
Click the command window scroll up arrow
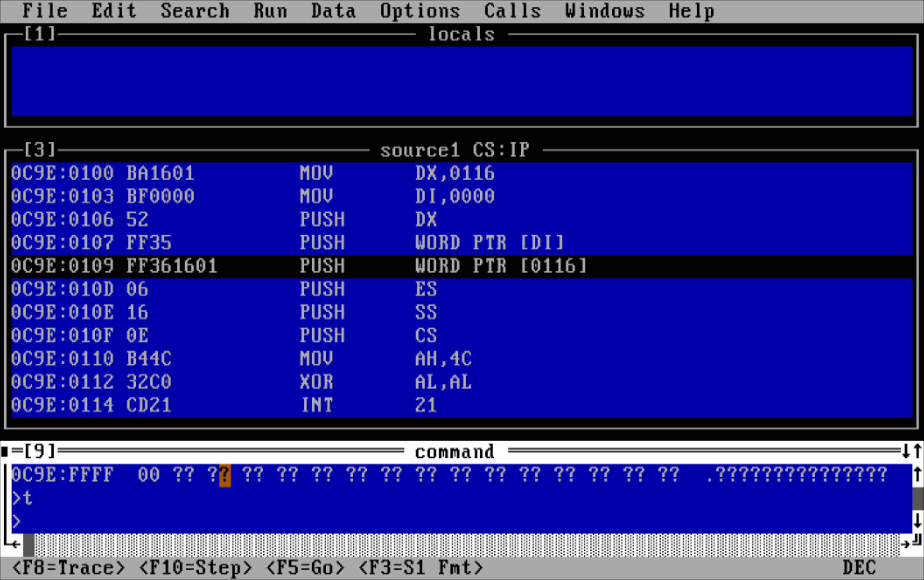tap(918, 475)
